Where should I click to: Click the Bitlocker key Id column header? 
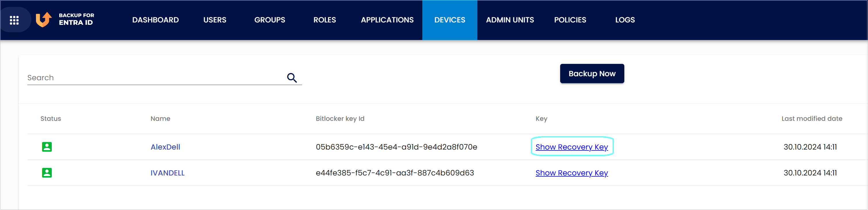click(340, 119)
